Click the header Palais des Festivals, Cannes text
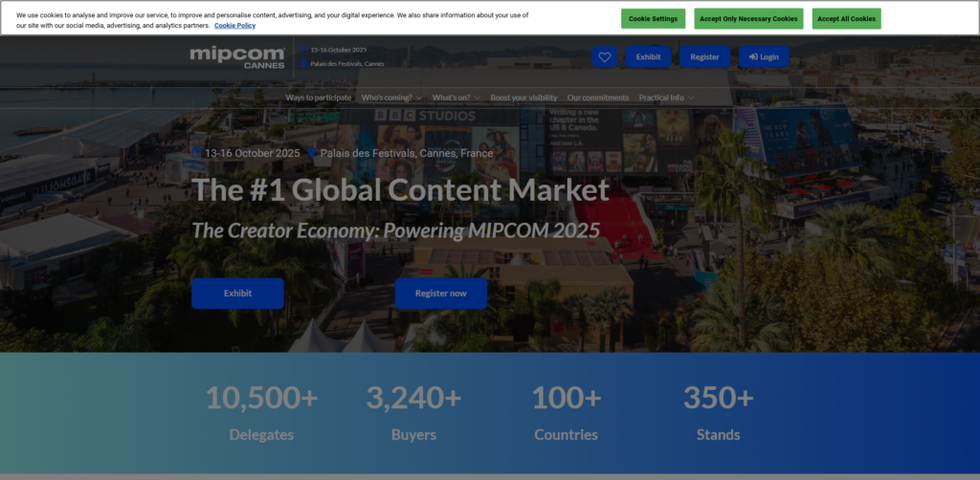 pyautogui.click(x=347, y=64)
